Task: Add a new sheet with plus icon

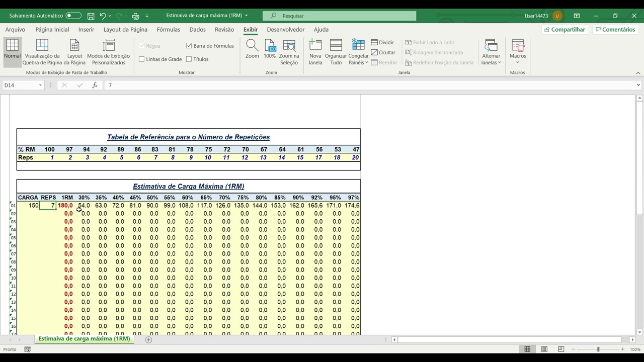Action: pos(148,340)
